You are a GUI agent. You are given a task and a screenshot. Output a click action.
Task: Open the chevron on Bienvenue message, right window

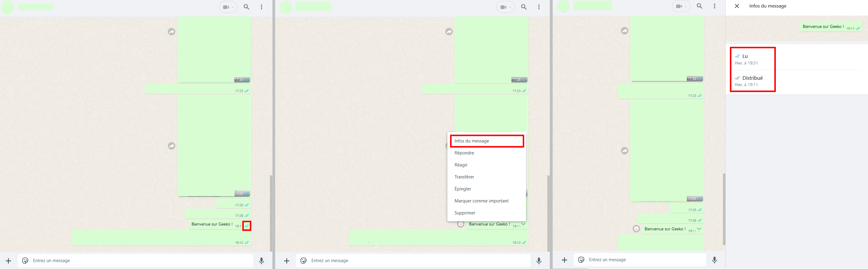[x=699, y=229]
